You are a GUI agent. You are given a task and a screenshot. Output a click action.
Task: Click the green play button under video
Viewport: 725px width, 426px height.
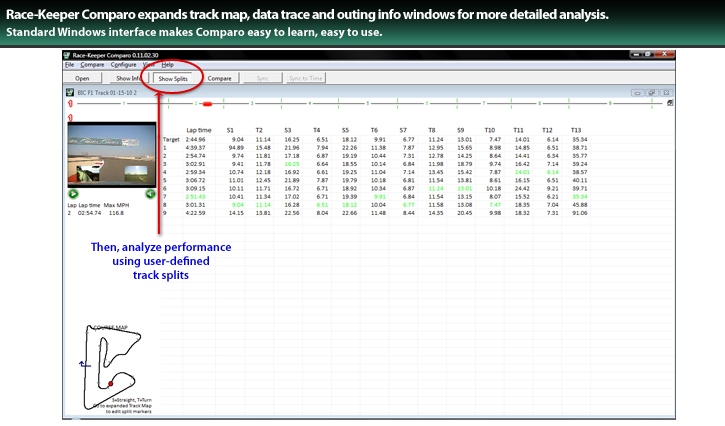point(73,193)
